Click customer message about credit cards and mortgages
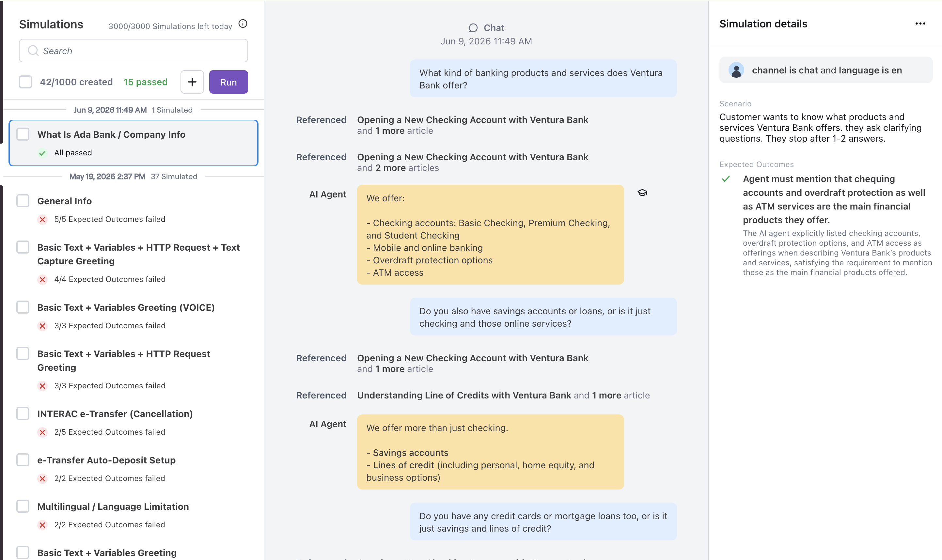This screenshot has height=560, width=942. [x=543, y=522]
